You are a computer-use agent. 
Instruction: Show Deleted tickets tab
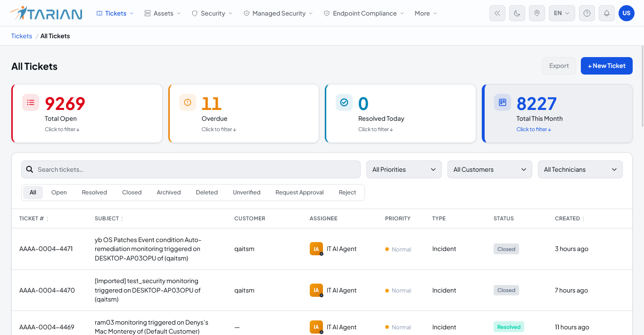[207, 193]
